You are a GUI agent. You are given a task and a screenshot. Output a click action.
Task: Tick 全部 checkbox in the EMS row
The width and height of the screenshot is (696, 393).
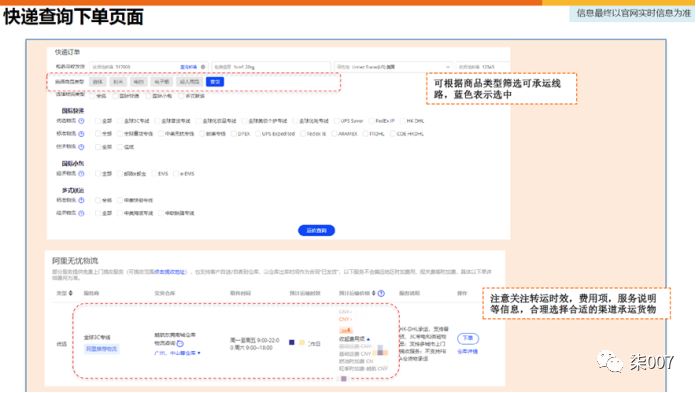(98, 174)
